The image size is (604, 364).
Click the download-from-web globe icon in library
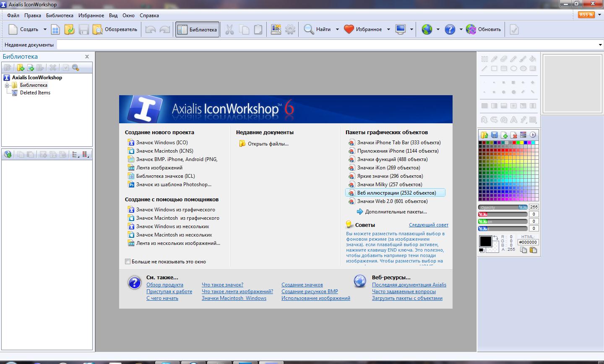(x=8, y=154)
